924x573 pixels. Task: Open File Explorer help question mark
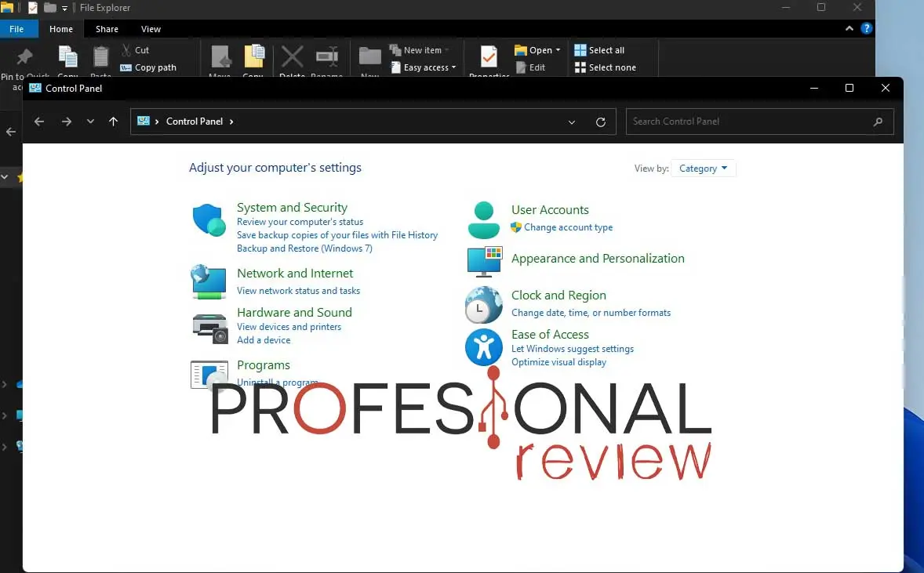coord(866,28)
